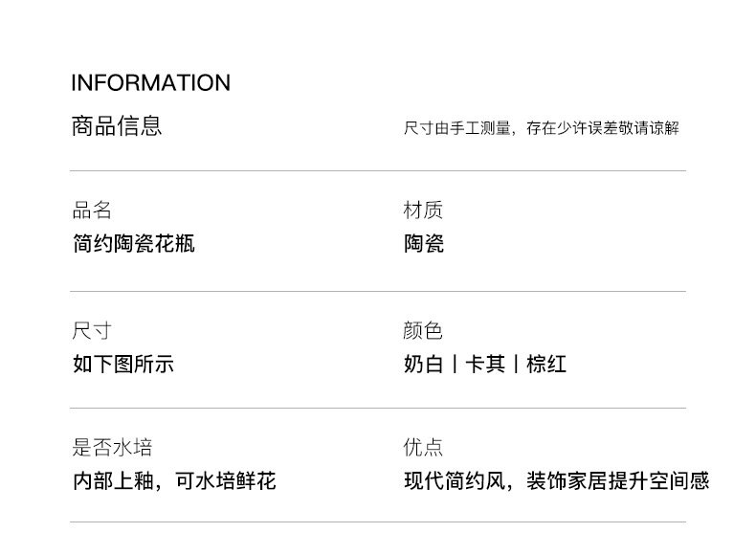
Task: Select the 品名 field label
Action: [92, 211]
